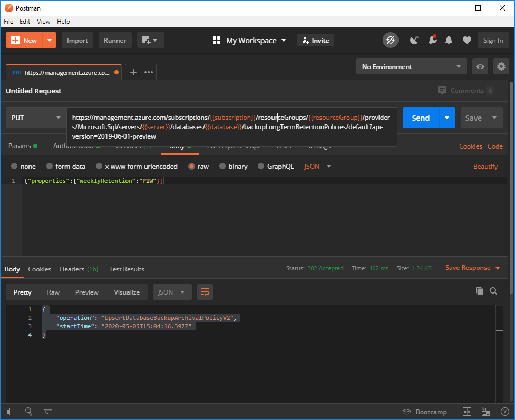Search the response with magnifier icon

(x=493, y=290)
